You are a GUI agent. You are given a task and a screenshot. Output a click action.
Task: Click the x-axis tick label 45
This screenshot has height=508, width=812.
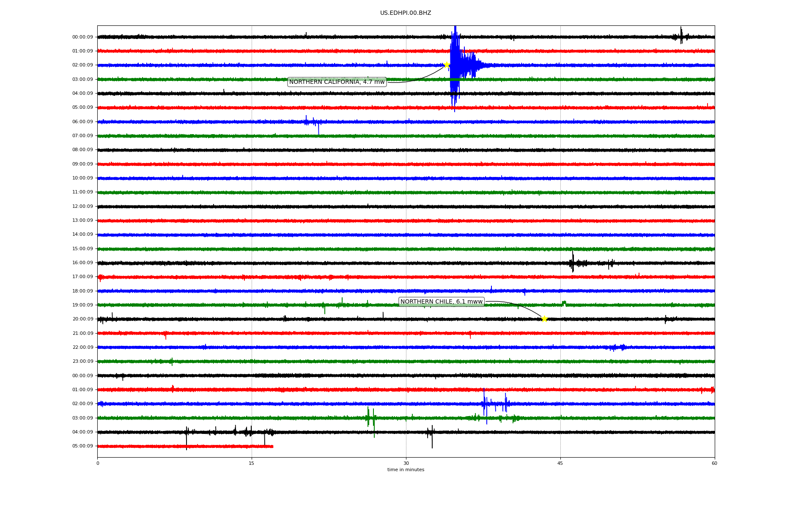click(560, 463)
